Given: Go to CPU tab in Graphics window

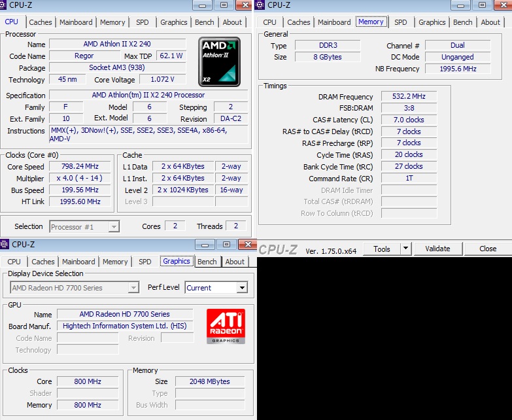Looking at the screenshot, I should 14,262.
